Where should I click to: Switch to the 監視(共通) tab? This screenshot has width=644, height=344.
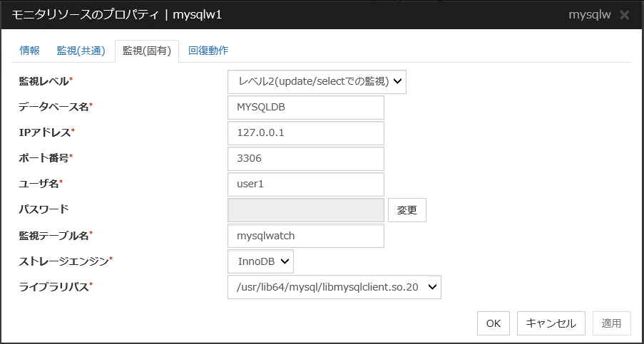click(x=81, y=51)
